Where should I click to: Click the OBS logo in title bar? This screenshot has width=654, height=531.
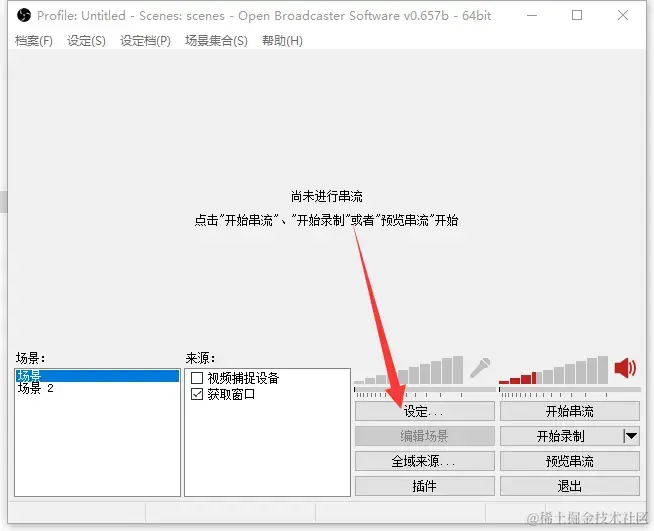(x=24, y=15)
